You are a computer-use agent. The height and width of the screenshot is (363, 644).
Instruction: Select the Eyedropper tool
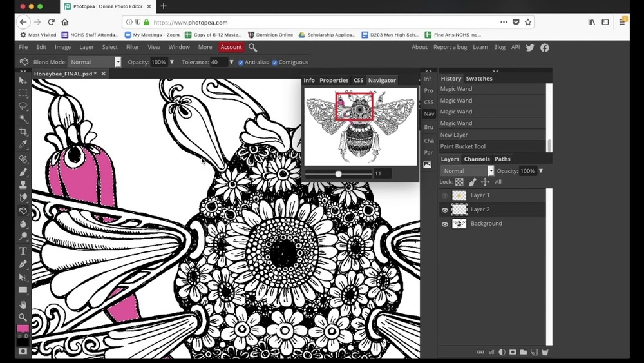coord(23,144)
